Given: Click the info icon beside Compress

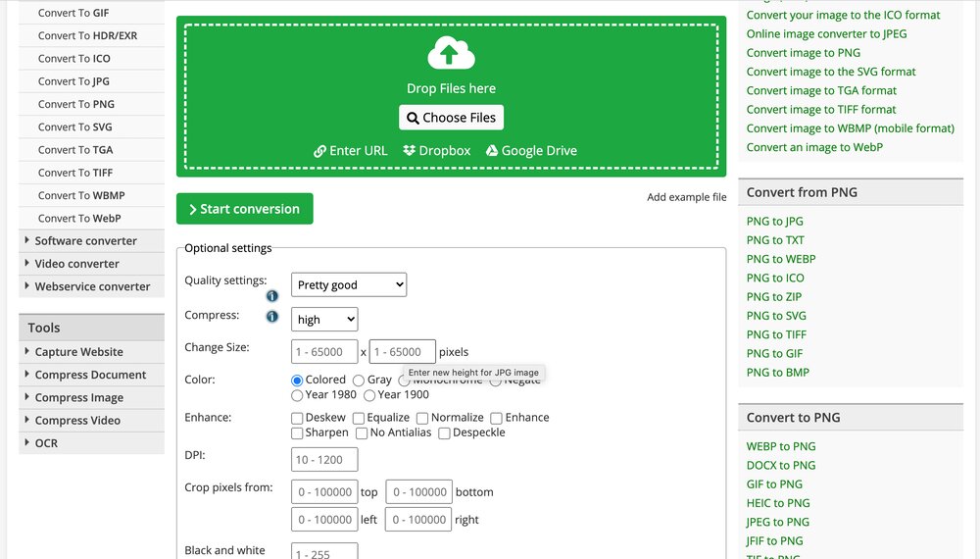Looking at the screenshot, I should pyautogui.click(x=272, y=317).
